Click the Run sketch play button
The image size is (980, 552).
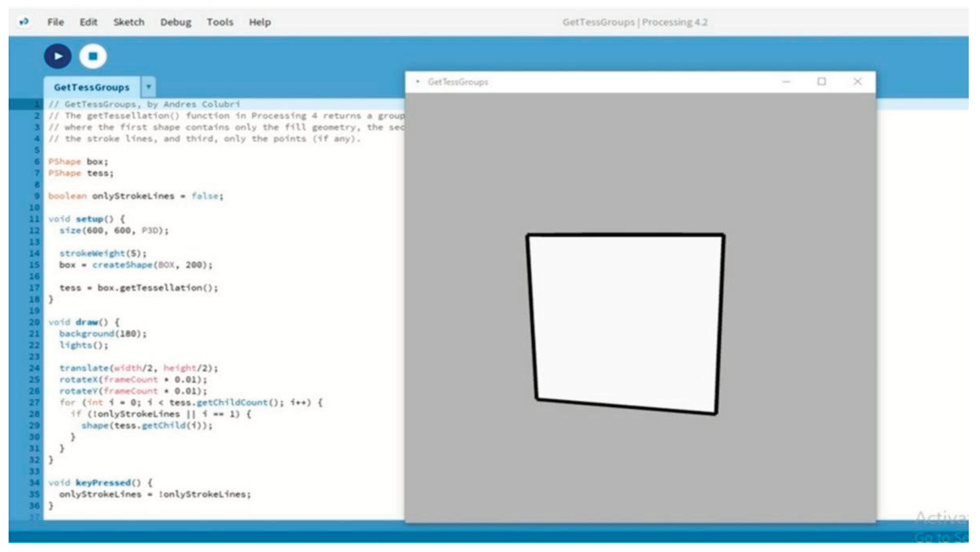pyautogui.click(x=57, y=56)
